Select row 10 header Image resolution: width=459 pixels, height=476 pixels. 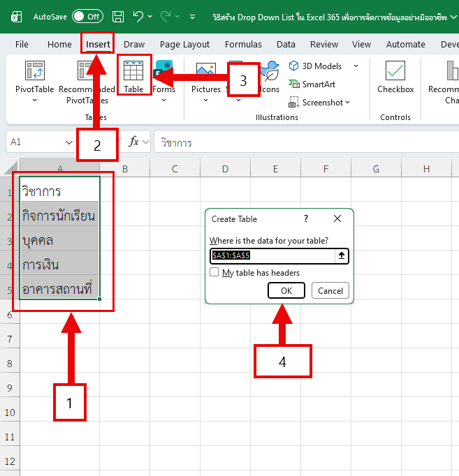pyautogui.click(x=10, y=412)
